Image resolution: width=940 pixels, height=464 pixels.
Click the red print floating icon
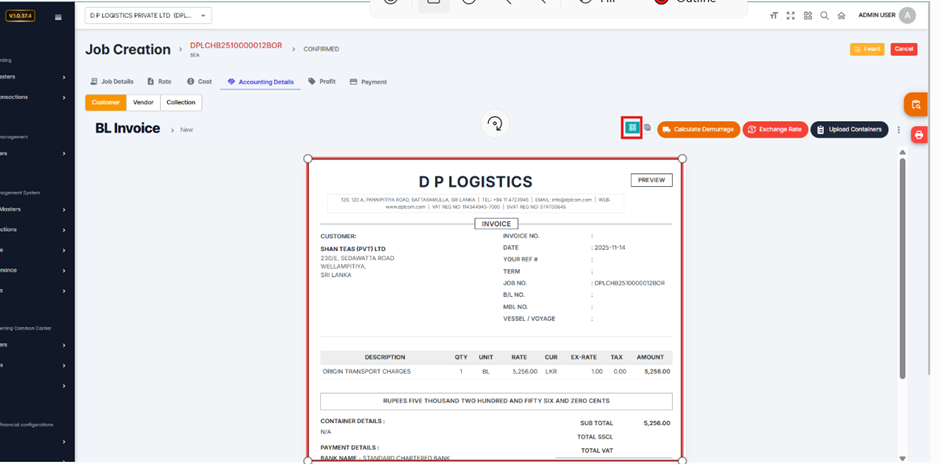click(919, 135)
